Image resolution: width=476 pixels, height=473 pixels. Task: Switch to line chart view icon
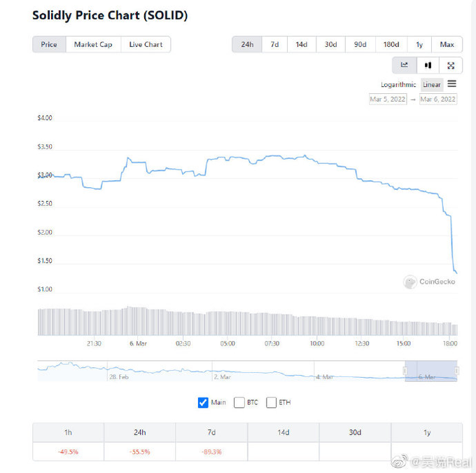(405, 65)
